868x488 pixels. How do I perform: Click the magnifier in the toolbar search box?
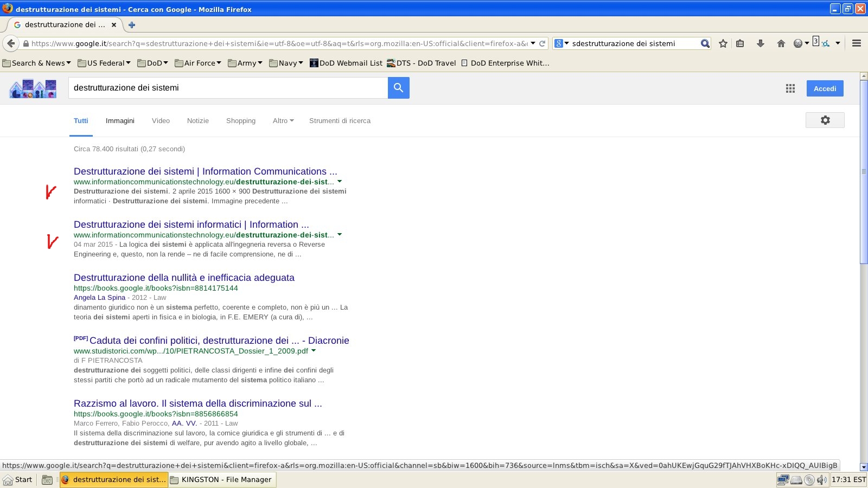click(705, 43)
